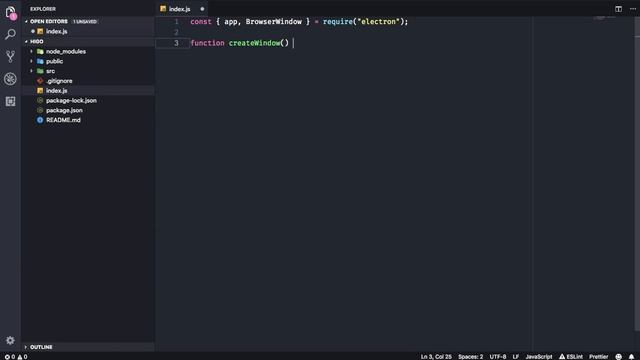This screenshot has height=360, width=640.
Task: Click the editor minimap preview
Action: click(604, 18)
